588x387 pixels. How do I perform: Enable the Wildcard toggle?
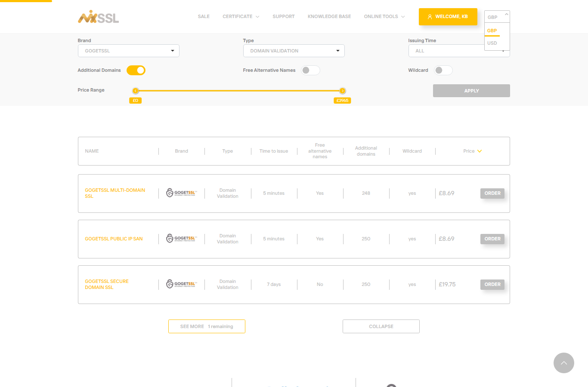443,70
